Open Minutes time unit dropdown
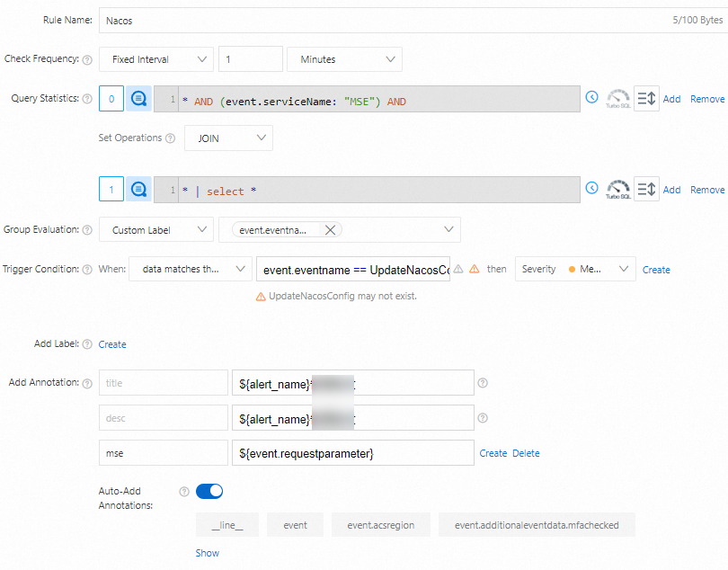Screen dimensions: 728x570 (x=344, y=59)
